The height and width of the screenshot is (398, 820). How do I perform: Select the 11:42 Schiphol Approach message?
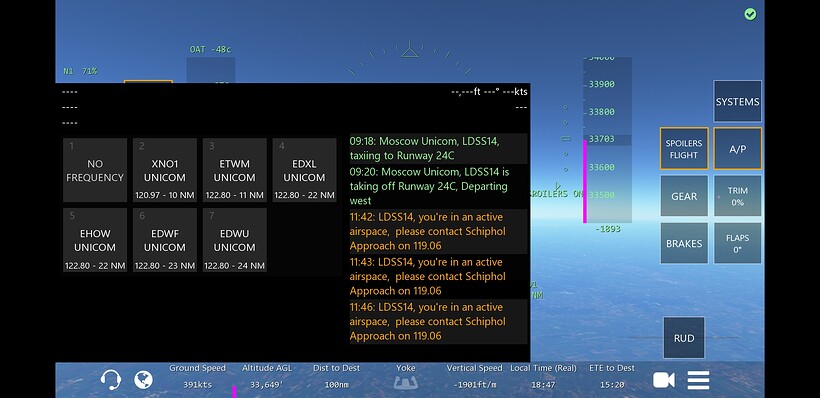pos(438,231)
